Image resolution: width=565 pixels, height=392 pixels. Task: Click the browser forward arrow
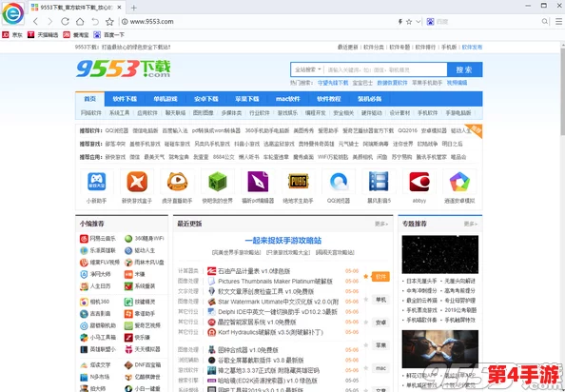50,22
